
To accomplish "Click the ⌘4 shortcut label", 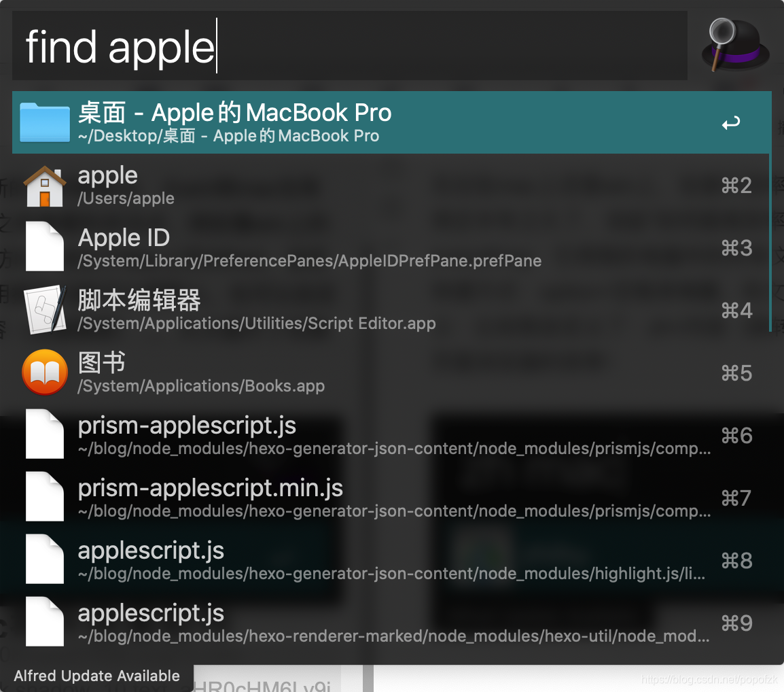I will tap(736, 311).
